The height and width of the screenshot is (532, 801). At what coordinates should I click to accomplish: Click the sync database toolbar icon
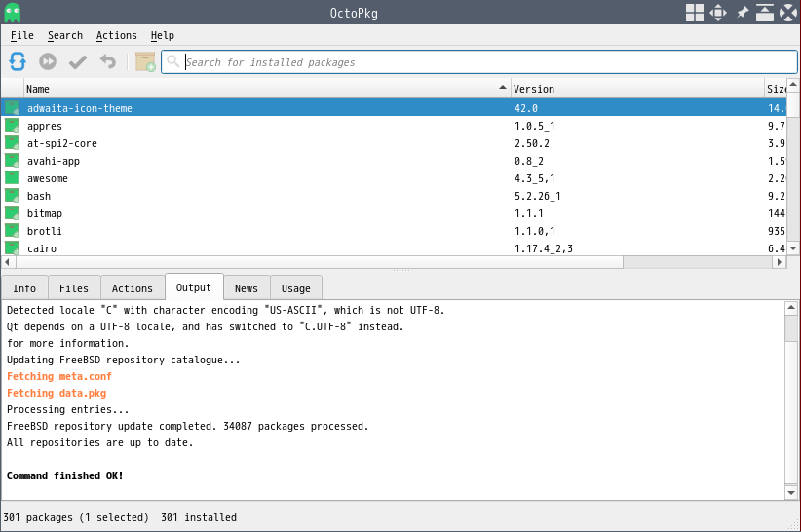point(18,61)
